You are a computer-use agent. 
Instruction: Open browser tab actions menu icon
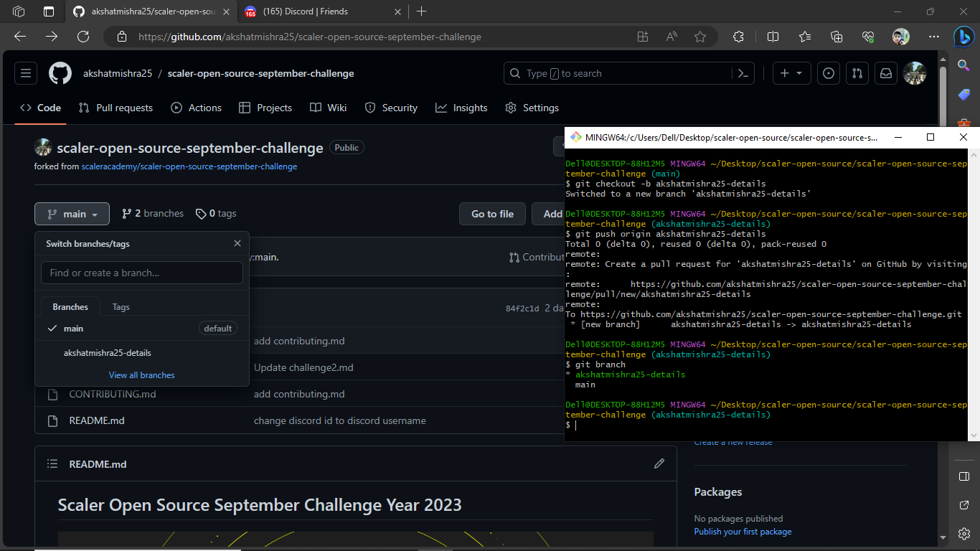49,11
